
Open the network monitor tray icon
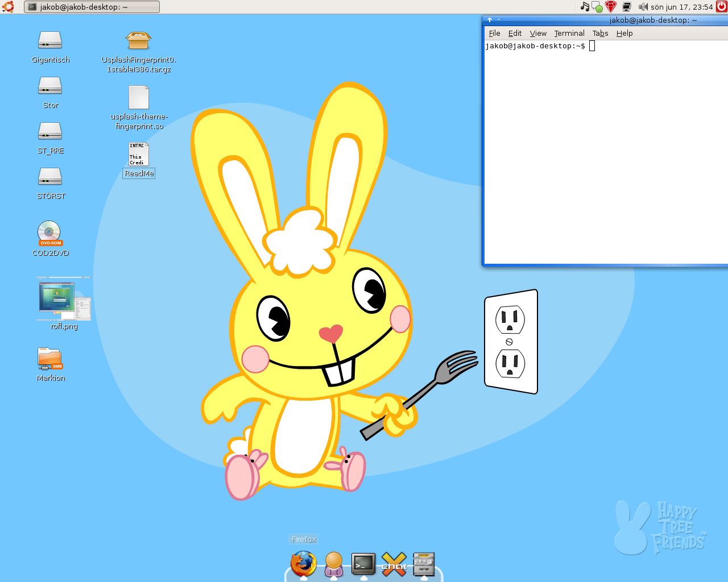627,7
